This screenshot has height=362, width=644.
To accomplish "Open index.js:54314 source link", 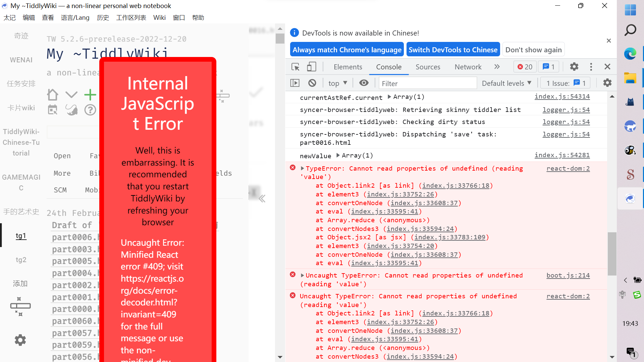I will 562,97.
